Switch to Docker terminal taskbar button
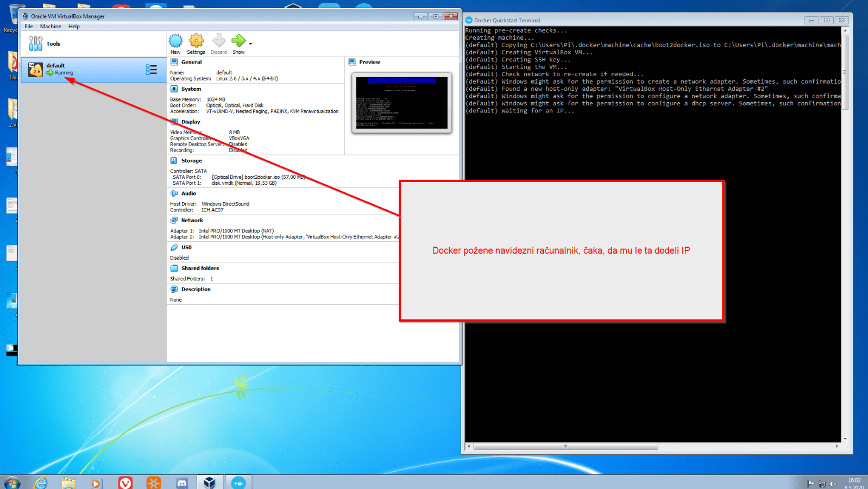 pyautogui.click(x=238, y=482)
